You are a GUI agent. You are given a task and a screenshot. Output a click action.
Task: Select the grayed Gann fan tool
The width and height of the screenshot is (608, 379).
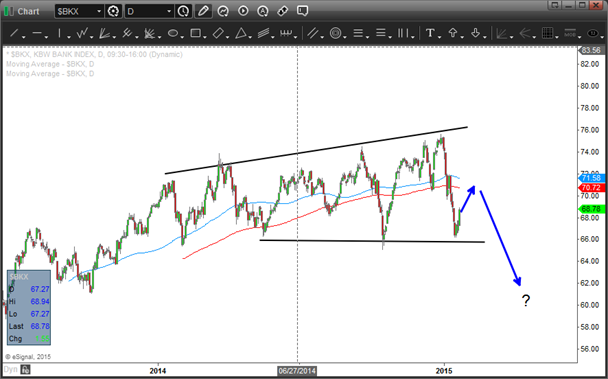click(x=501, y=33)
